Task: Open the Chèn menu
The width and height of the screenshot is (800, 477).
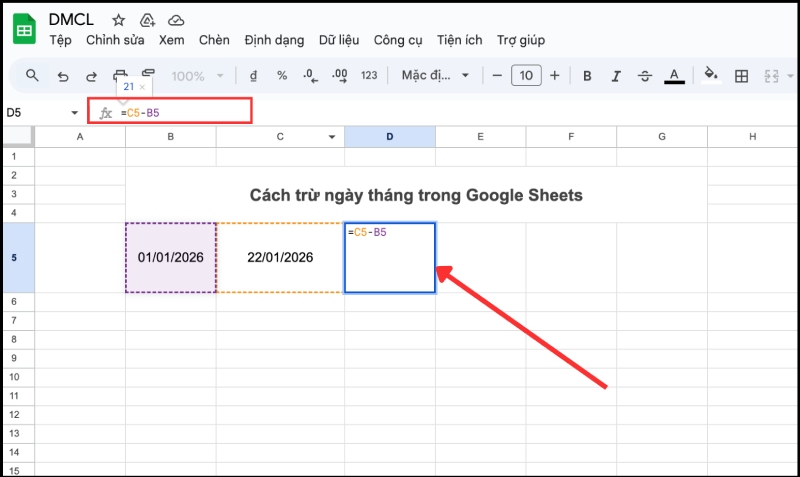Action: [x=214, y=40]
